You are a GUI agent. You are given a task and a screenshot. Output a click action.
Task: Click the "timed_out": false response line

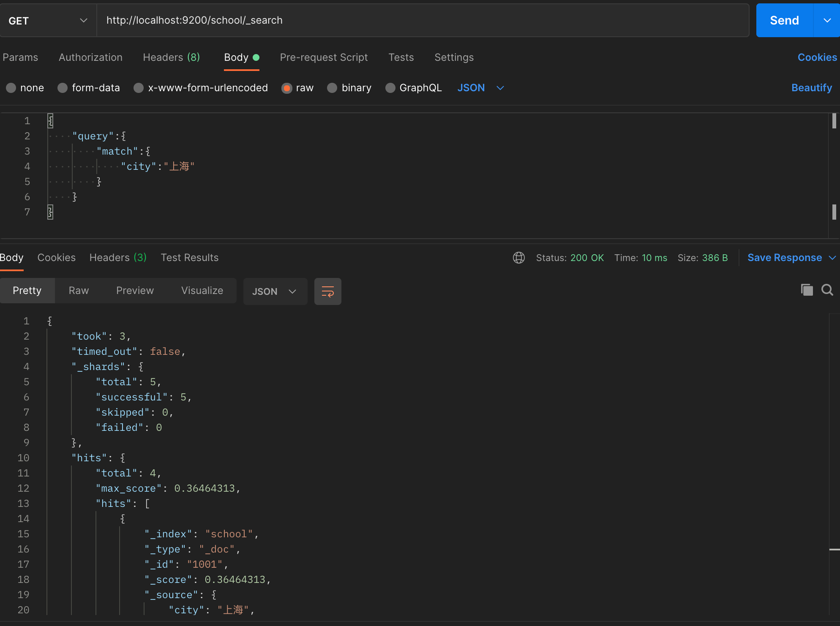click(x=128, y=351)
